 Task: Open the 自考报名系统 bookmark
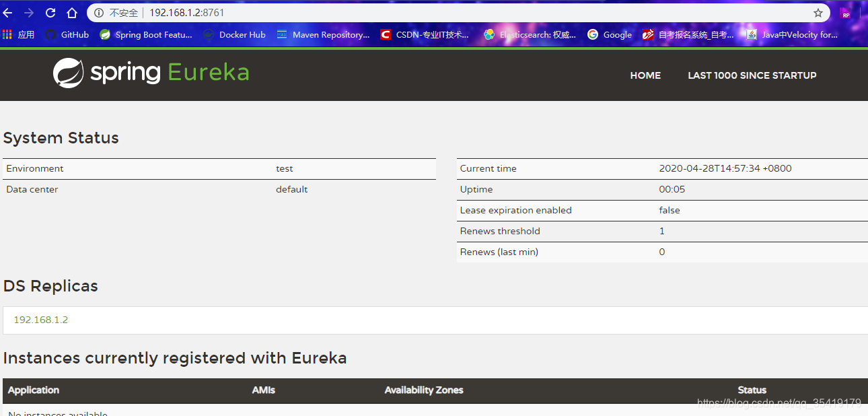688,34
